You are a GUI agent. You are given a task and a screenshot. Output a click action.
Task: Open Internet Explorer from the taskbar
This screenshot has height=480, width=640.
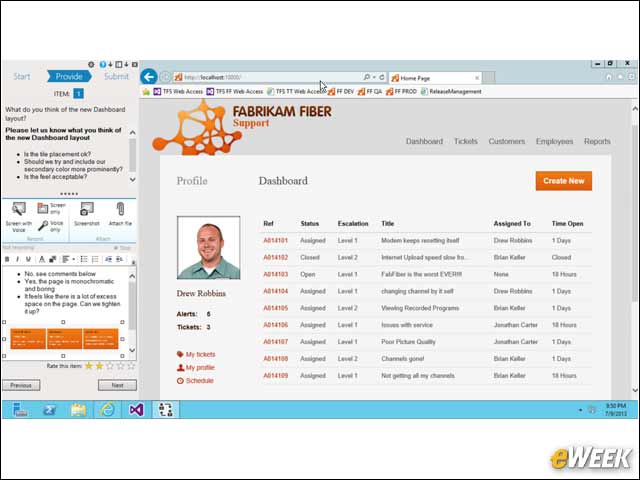point(107,409)
